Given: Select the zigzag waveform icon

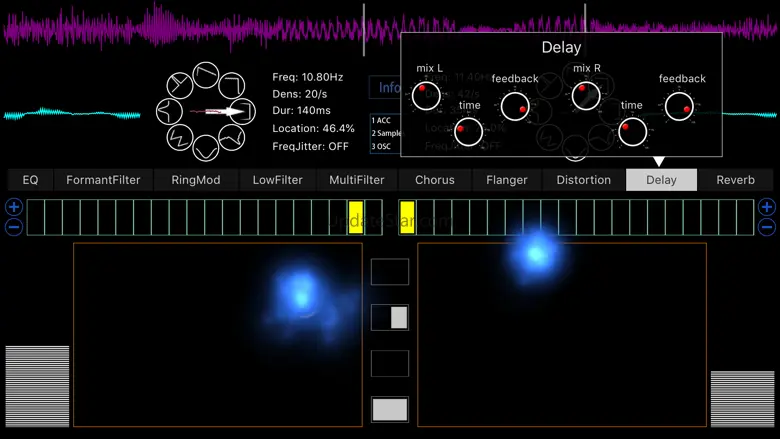Looking at the screenshot, I should [x=180, y=137].
